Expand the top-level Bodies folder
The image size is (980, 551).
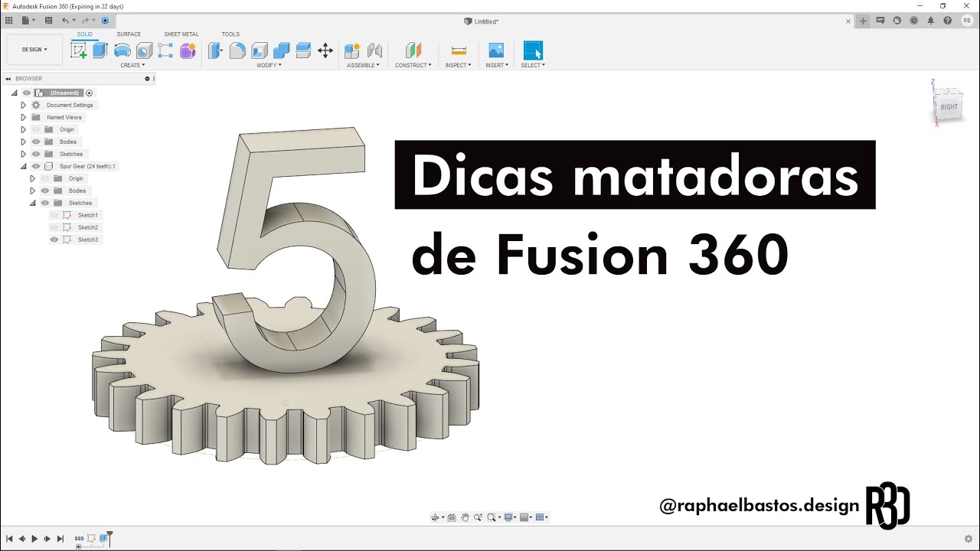[23, 142]
